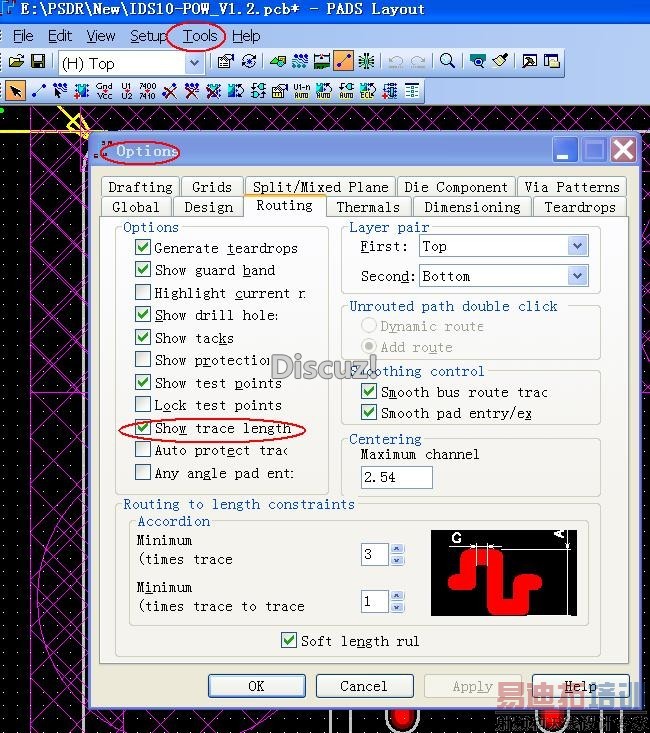Open the Dimensioning toolbar icon

click(322, 62)
